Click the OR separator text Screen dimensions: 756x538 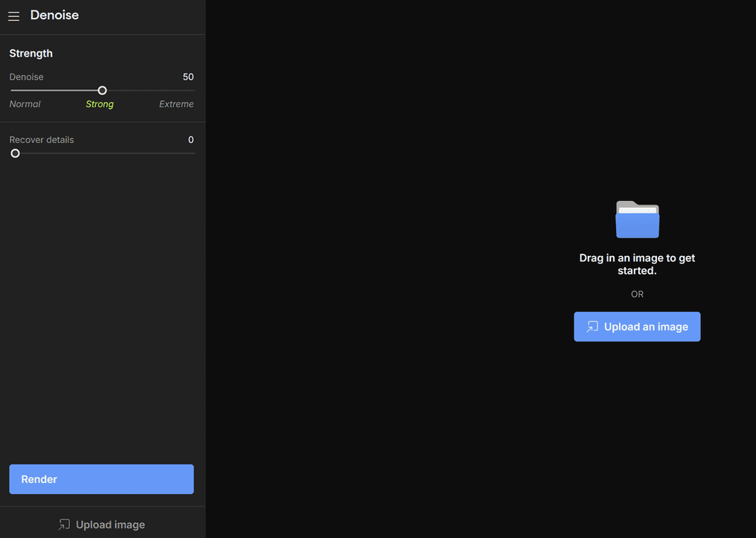click(637, 294)
